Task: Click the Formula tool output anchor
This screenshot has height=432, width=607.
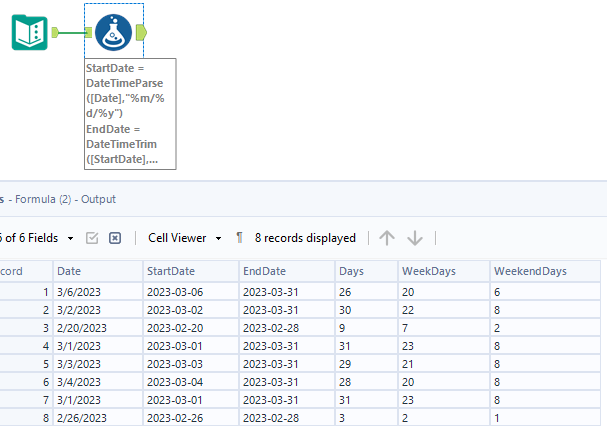Action: pyautogui.click(x=140, y=33)
